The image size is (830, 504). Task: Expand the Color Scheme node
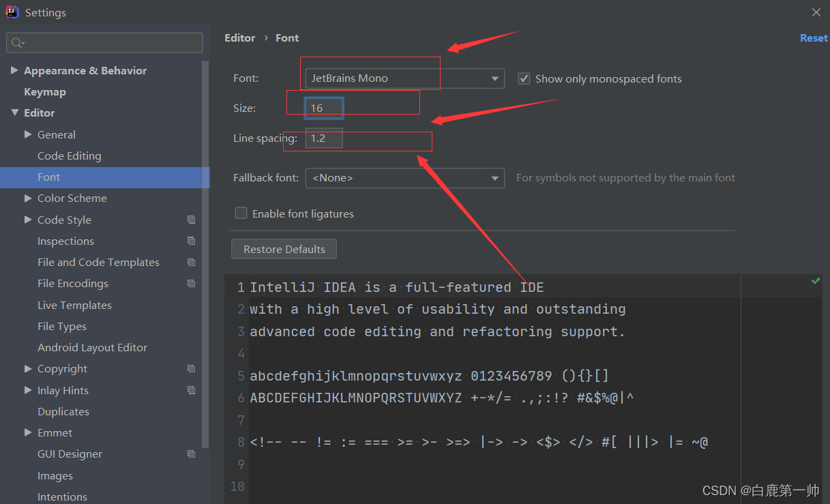[28, 198]
